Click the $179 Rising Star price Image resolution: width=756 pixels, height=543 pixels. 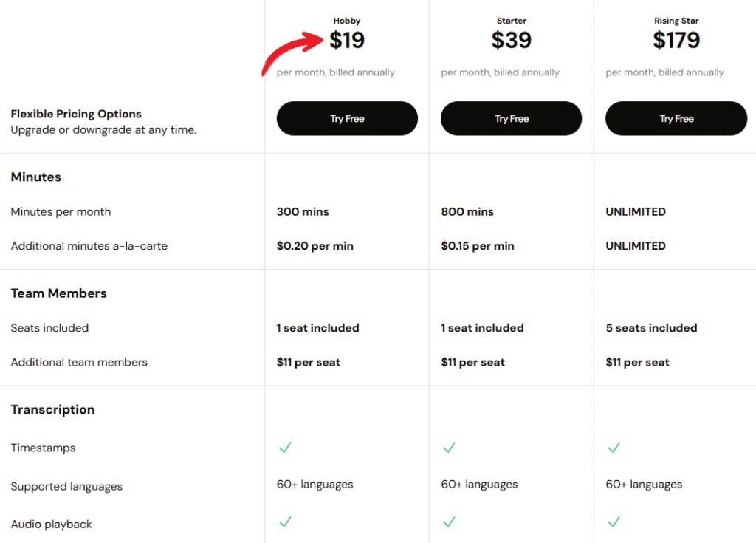coord(676,41)
